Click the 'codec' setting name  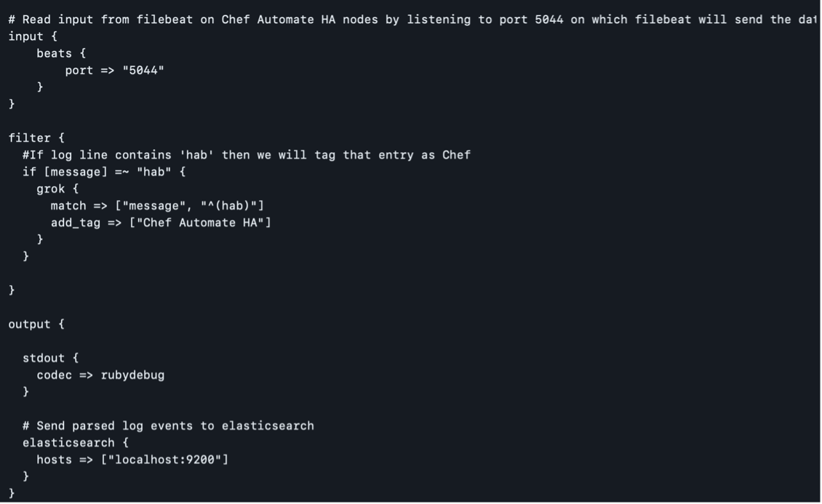click(x=55, y=375)
